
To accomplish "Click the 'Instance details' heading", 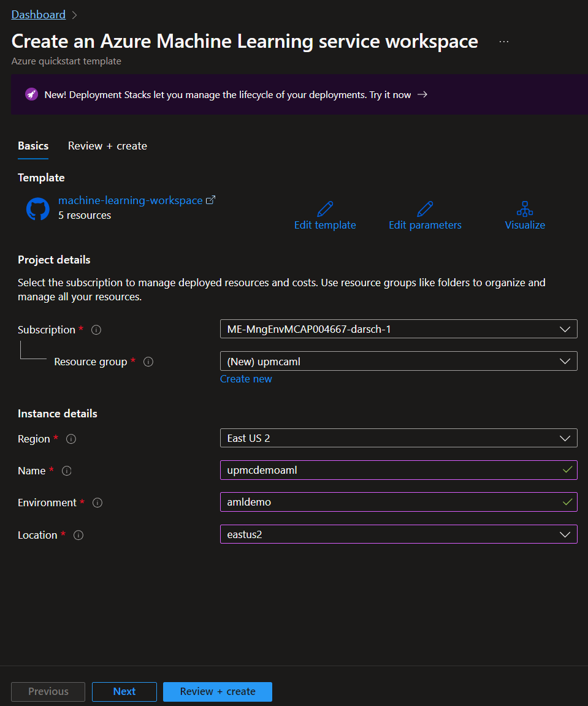I will coord(58,413).
